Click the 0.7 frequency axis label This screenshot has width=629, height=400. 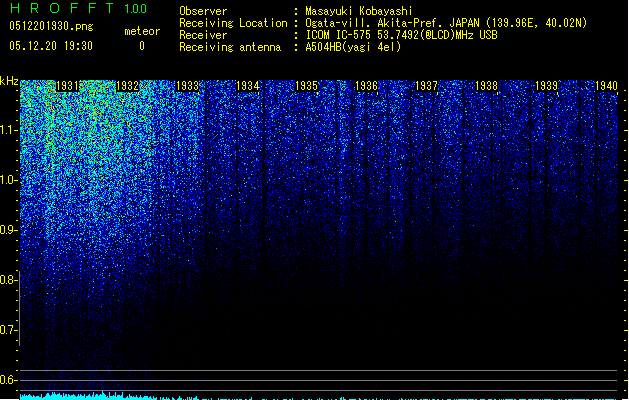pos(8,330)
